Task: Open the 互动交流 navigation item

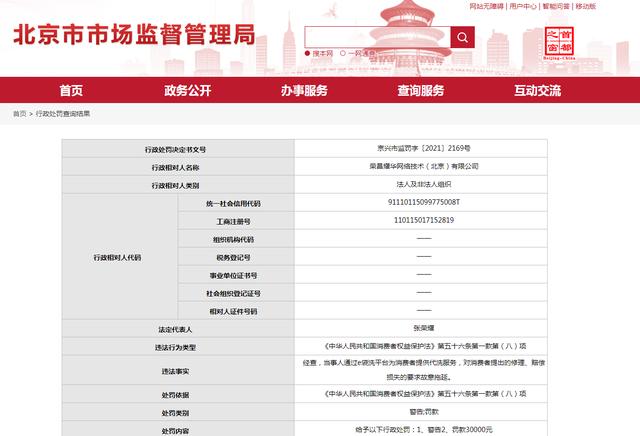Action: [x=537, y=90]
